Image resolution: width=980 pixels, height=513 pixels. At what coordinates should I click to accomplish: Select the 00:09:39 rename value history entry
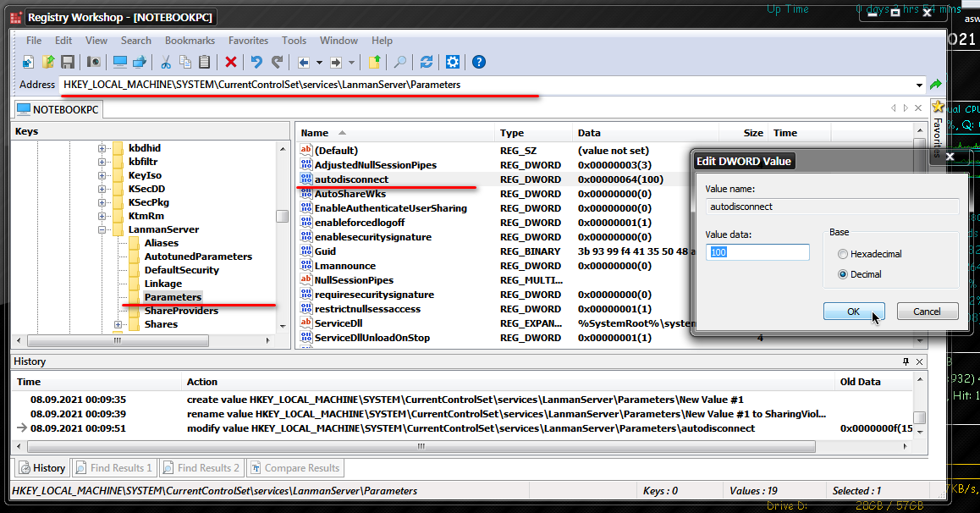coord(463,414)
